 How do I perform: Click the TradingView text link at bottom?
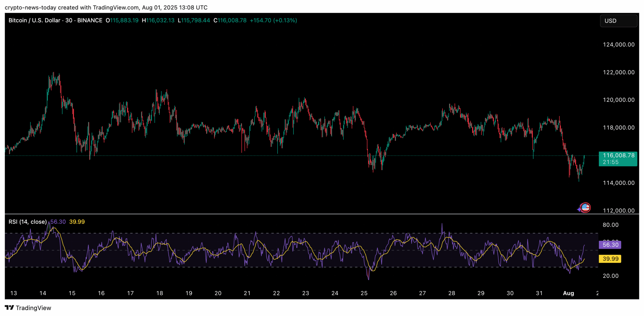point(33,308)
